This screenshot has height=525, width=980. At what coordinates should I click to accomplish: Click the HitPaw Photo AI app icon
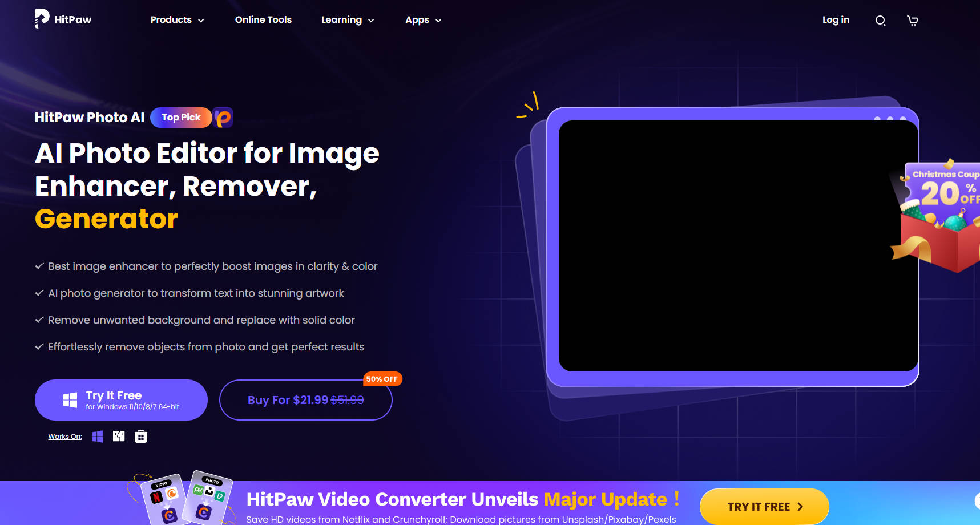[223, 118]
